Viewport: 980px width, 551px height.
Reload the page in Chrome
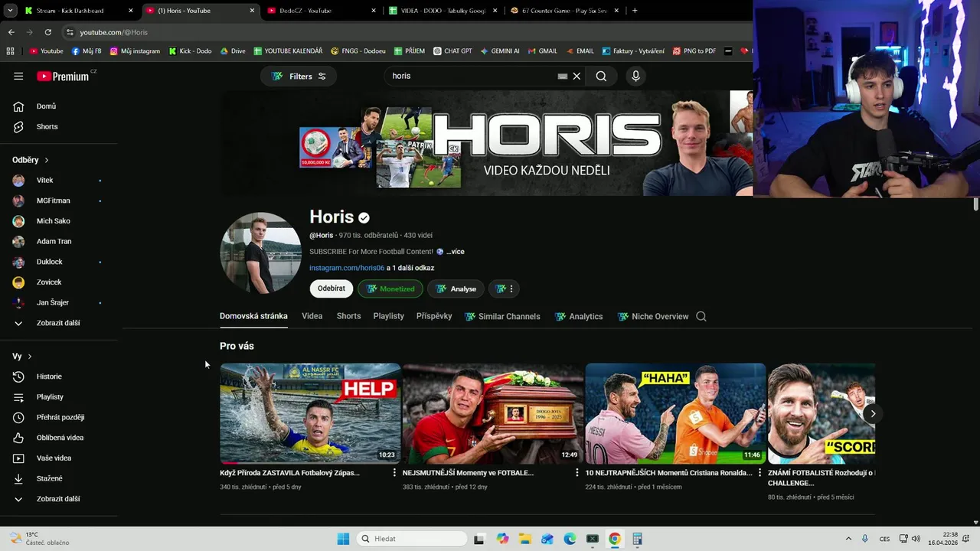pyautogui.click(x=47, y=32)
